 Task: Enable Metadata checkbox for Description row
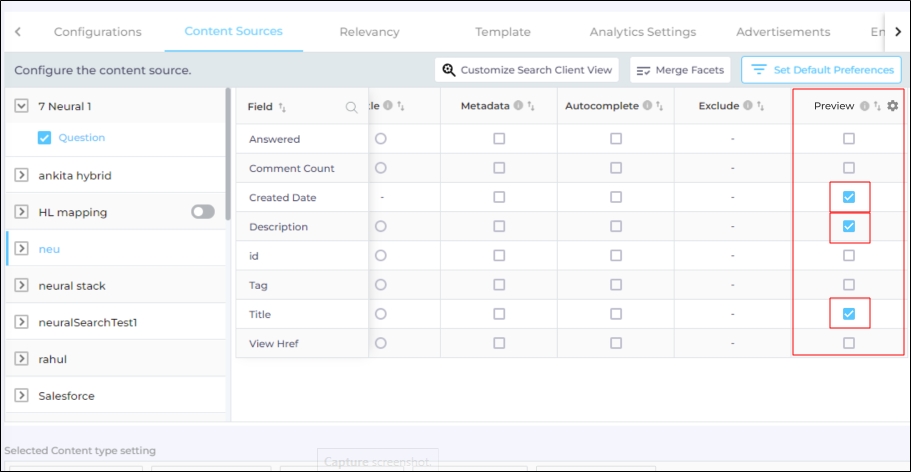point(499,226)
